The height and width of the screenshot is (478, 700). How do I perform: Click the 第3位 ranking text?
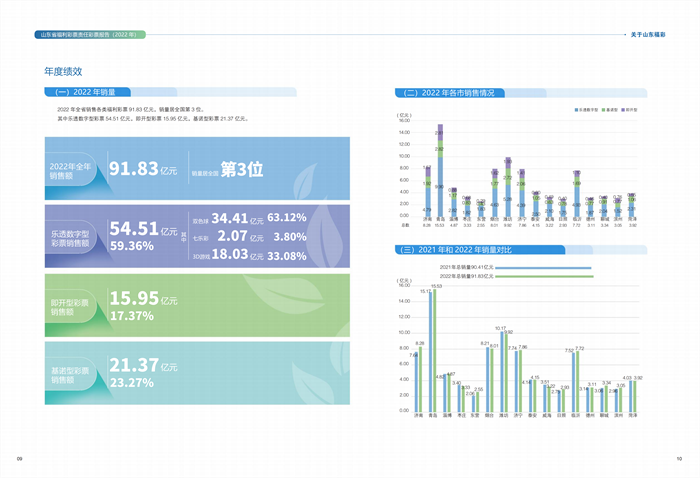(241, 170)
